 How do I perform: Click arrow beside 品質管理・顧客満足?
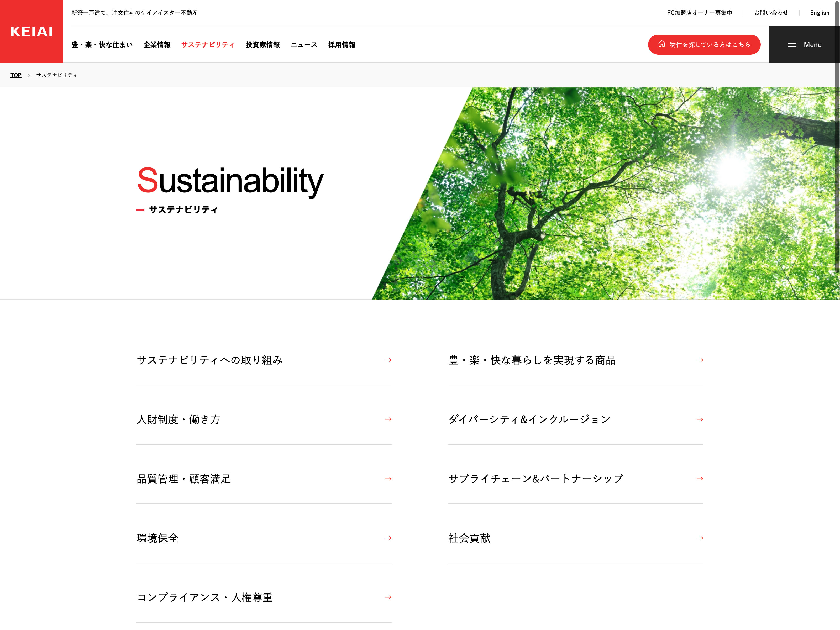[388, 479]
